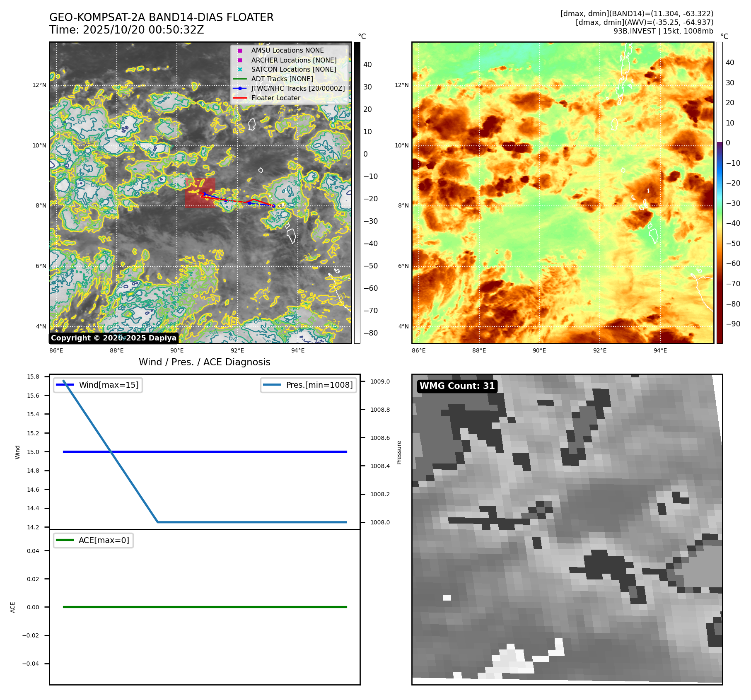This screenshot has height=700, width=751.
Task: Click the green ACE[max=0] legend line sample
Action: pos(65,540)
